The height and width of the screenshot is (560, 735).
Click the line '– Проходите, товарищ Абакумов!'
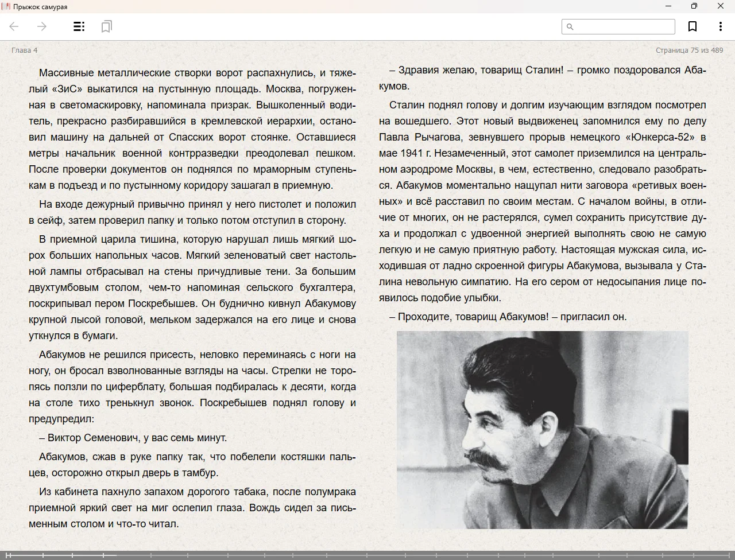pos(508,317)
